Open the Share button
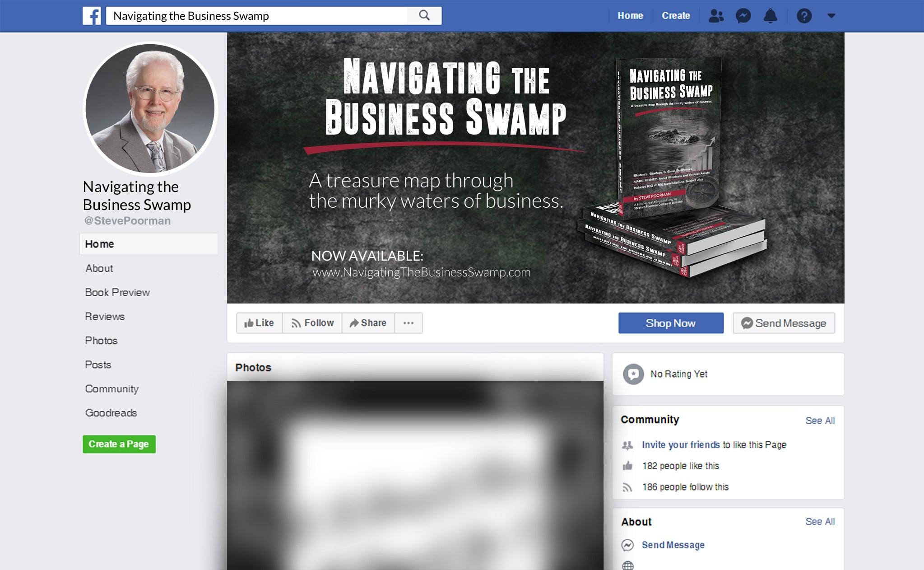The height and width of the screenshot is (570, 924). tap(368, 323)
